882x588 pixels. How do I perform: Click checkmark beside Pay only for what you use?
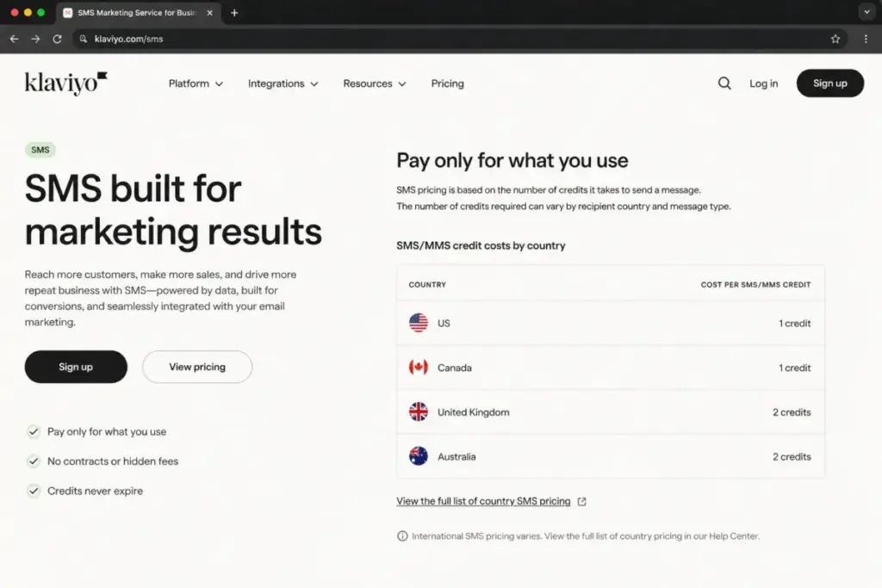point(34,431)
